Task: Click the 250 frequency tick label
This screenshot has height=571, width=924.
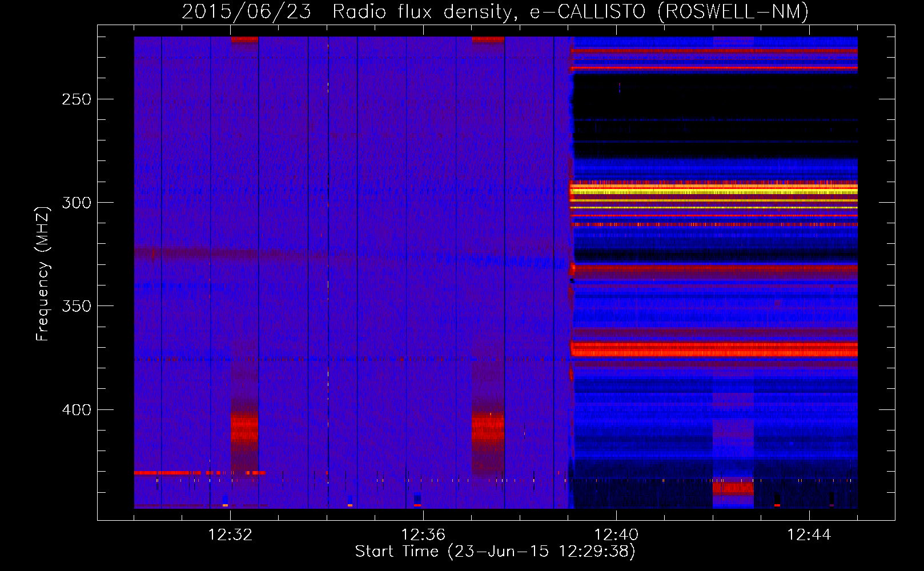Action: click(77, 99)
